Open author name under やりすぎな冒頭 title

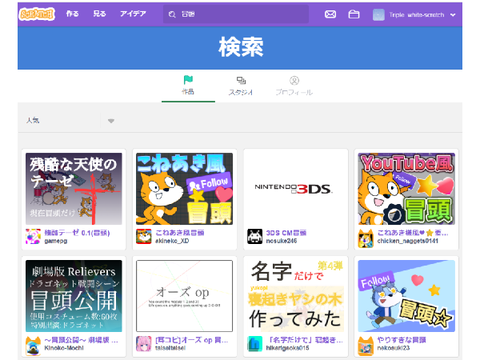click(394, 348)
